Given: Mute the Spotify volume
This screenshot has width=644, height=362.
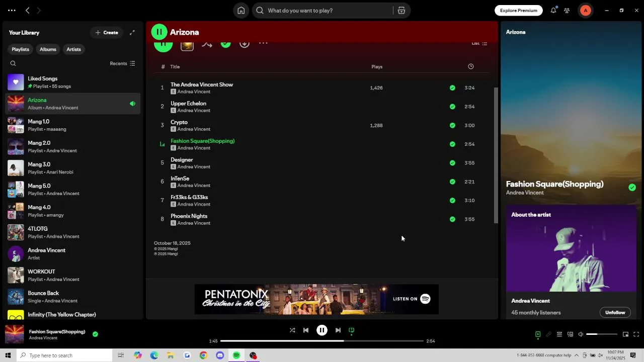Looking at the screenshot, I should coord(581,334).
